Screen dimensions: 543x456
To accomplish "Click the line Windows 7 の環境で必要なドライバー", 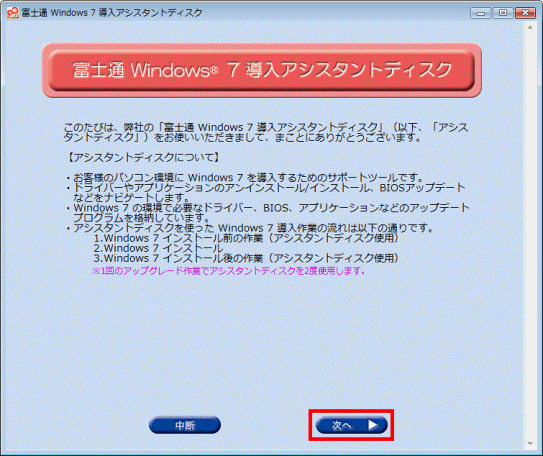I will [268, 213].
